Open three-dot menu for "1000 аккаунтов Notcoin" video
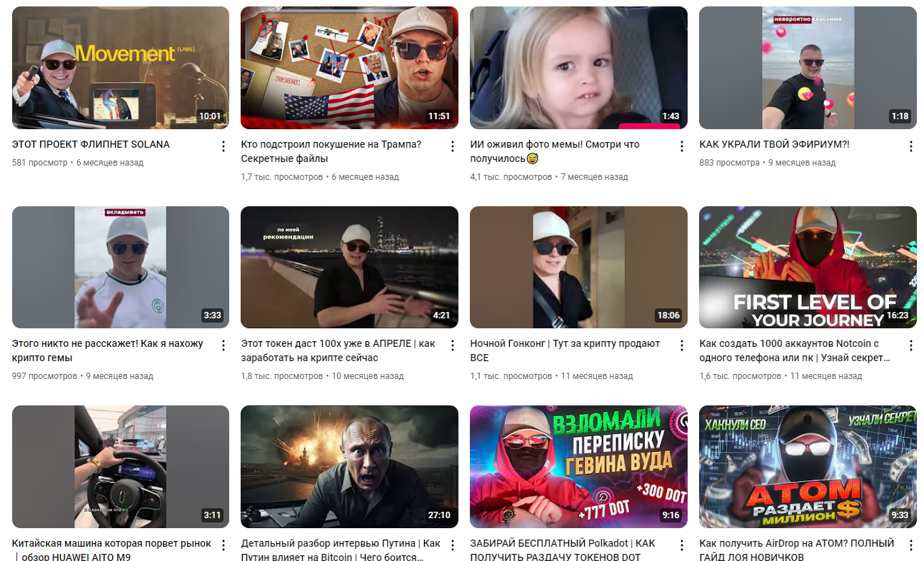 click(910, 345)
